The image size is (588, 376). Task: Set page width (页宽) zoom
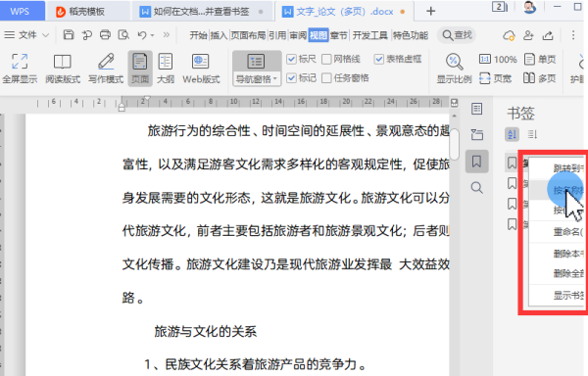click(495, 78)
